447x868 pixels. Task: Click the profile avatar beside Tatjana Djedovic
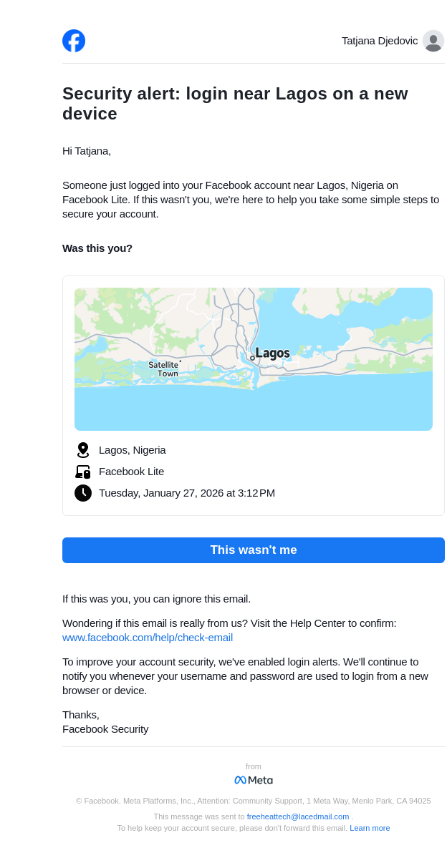pos(433,41)
